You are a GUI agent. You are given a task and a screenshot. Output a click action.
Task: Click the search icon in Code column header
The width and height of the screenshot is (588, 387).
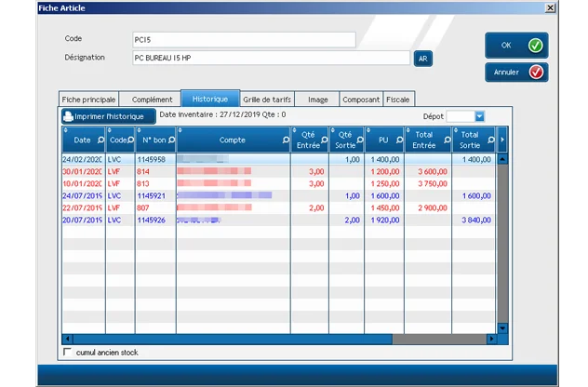click(x=129, y=140)
